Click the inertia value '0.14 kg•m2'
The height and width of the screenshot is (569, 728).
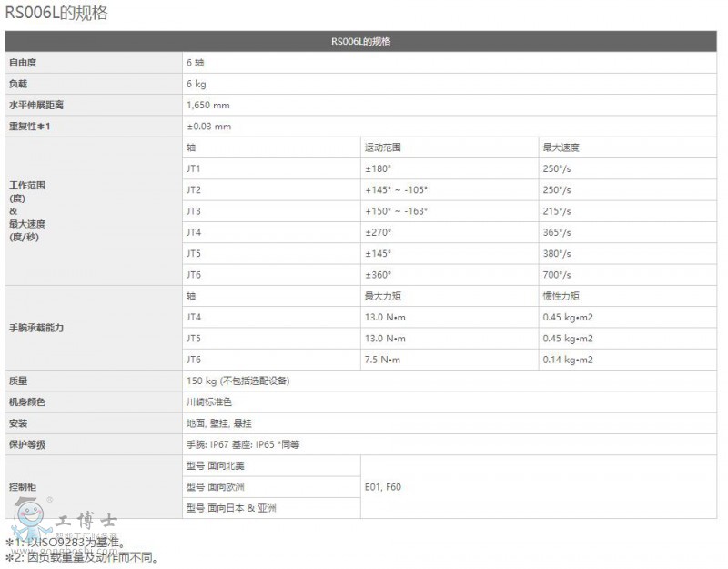[x=568, y=360]
